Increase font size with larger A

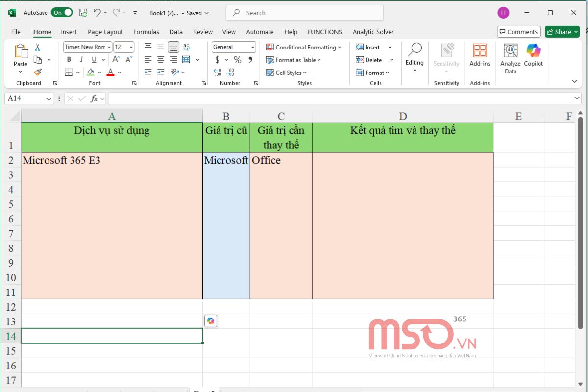[116, 60]
